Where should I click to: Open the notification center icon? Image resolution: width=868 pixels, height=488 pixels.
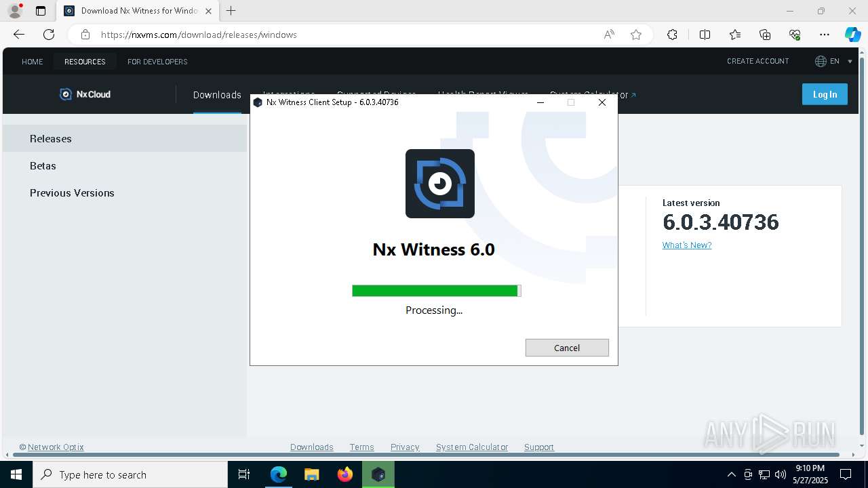coord(846,474)
